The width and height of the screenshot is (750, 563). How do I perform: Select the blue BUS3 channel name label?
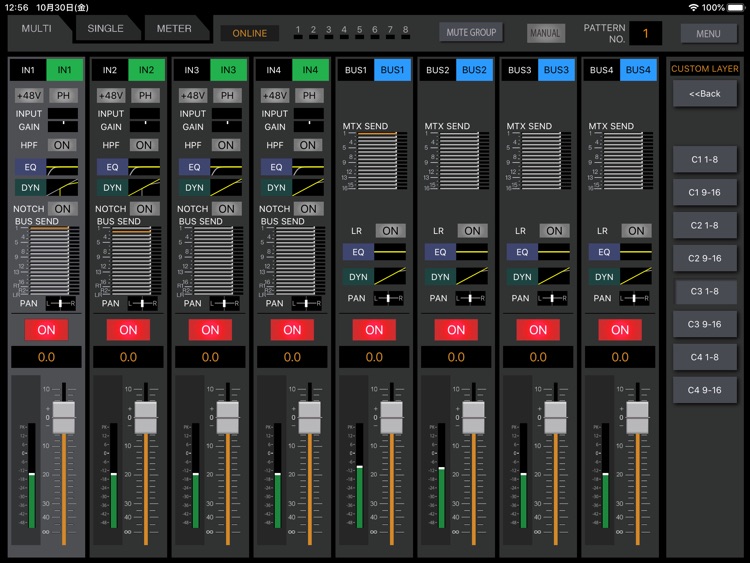pyautogui.click(x=556, y=70)
